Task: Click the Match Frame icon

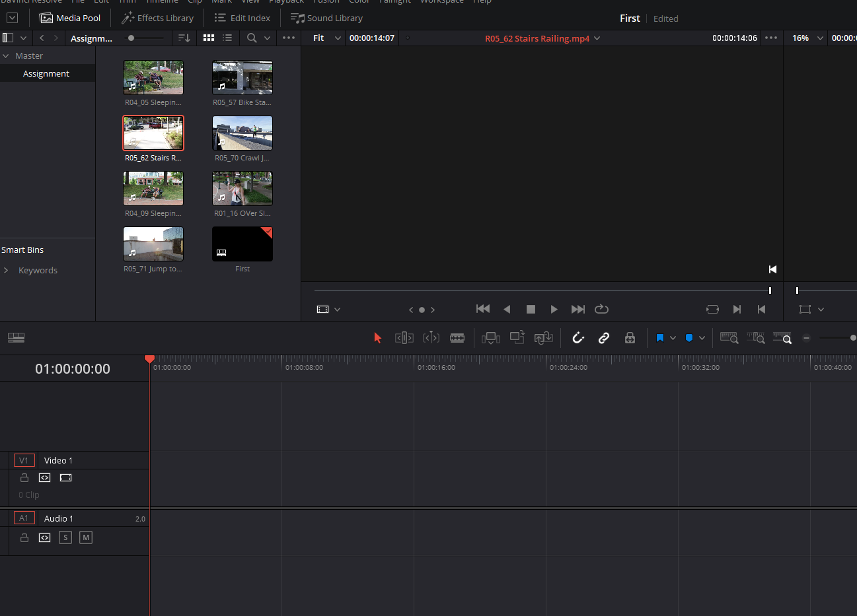Action: (712, 309)
